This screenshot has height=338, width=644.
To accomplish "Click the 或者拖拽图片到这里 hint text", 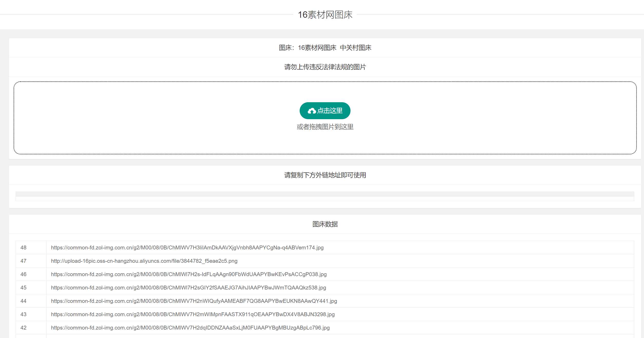I will 325,127.
